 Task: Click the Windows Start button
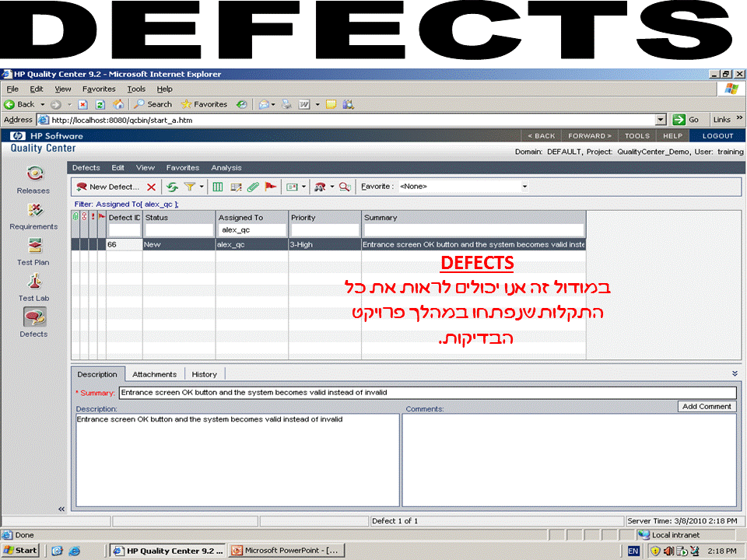pyautogui.click(x=20, y=551)
